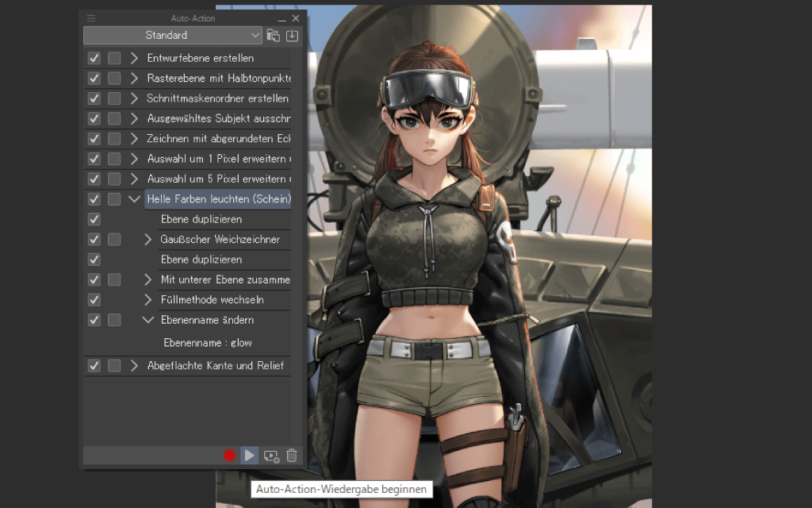Expand the Füllmethode wechseln step
The width and height of the screenshot is (812, 508).
tap(147, 300)
